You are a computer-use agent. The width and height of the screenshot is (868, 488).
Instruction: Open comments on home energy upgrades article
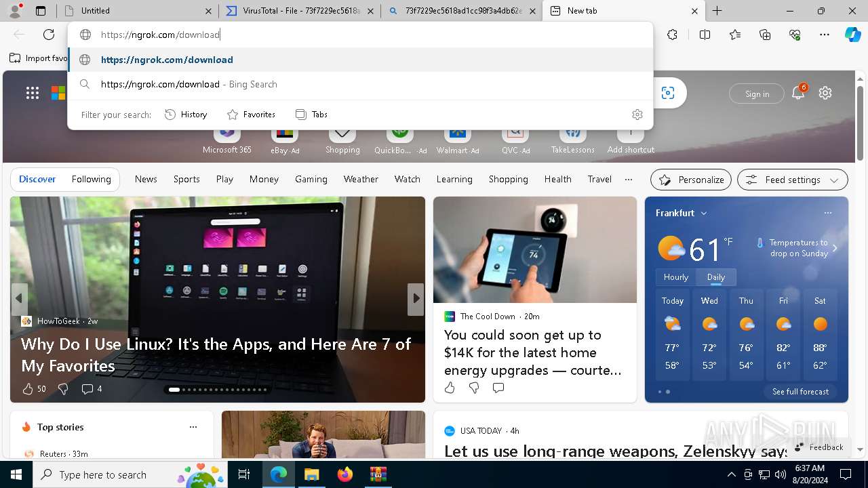(x=498, y=388)
